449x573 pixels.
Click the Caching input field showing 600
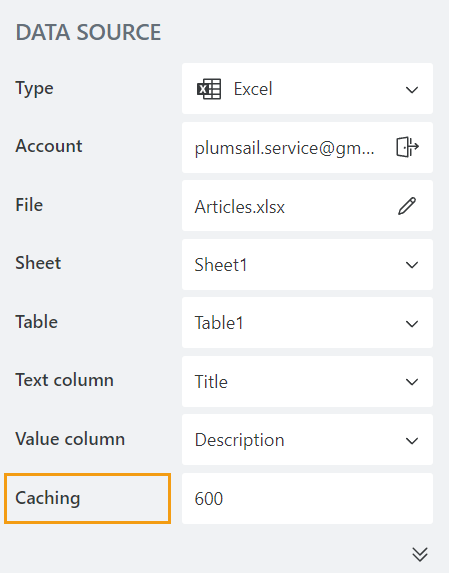(307, 498)
